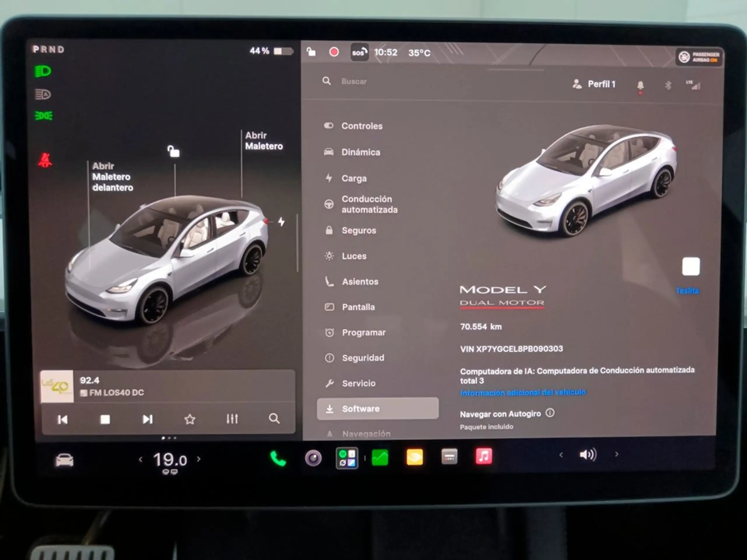Tap the LOS40 station artwork thumbnail

pos(57,386)
